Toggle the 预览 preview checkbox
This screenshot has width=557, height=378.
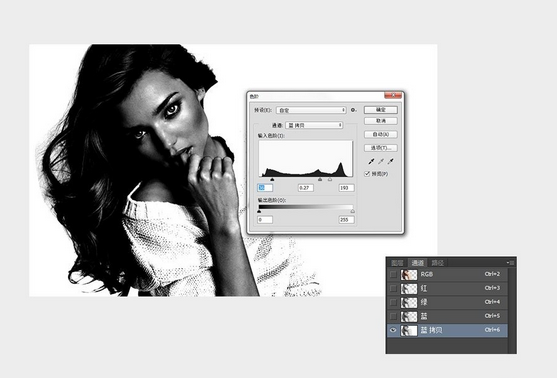[367, 174]
